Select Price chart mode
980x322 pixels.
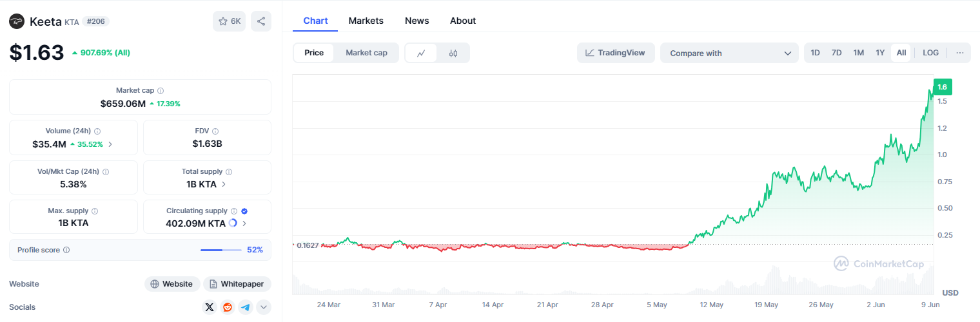(x=314, y=53)
